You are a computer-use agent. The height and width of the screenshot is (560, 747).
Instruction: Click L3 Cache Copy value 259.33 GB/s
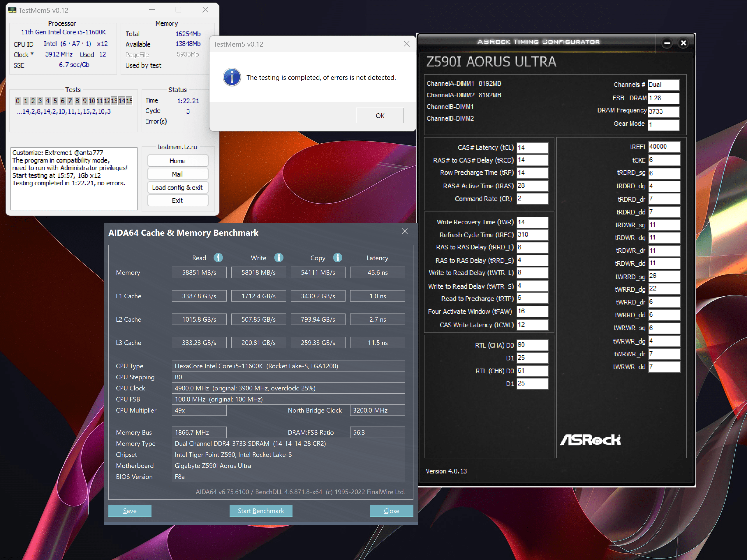pos(318,342)
